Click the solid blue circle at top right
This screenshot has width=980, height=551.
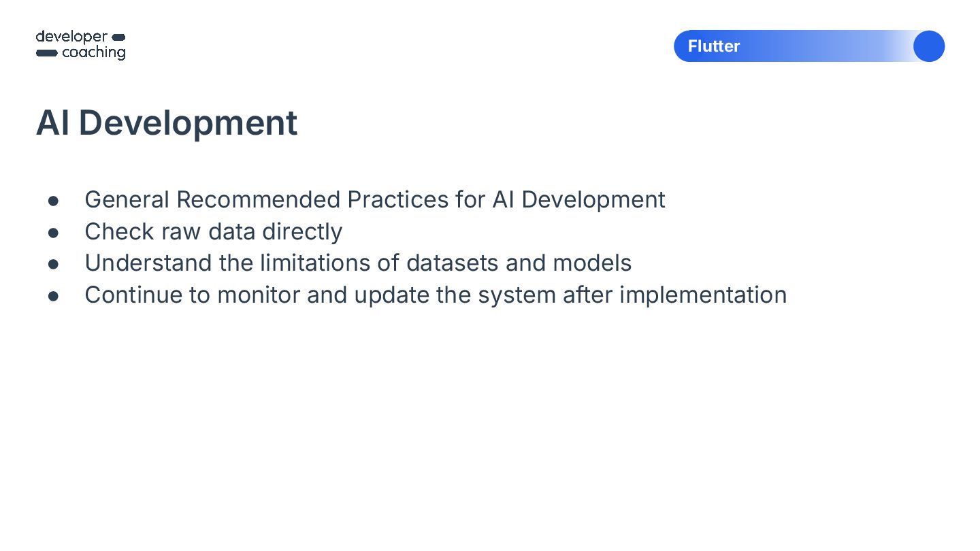pos(928,46)
